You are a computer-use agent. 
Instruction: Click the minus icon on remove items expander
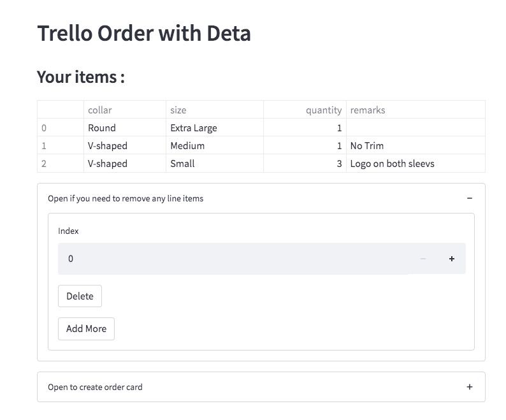click(x=470, y=198)
